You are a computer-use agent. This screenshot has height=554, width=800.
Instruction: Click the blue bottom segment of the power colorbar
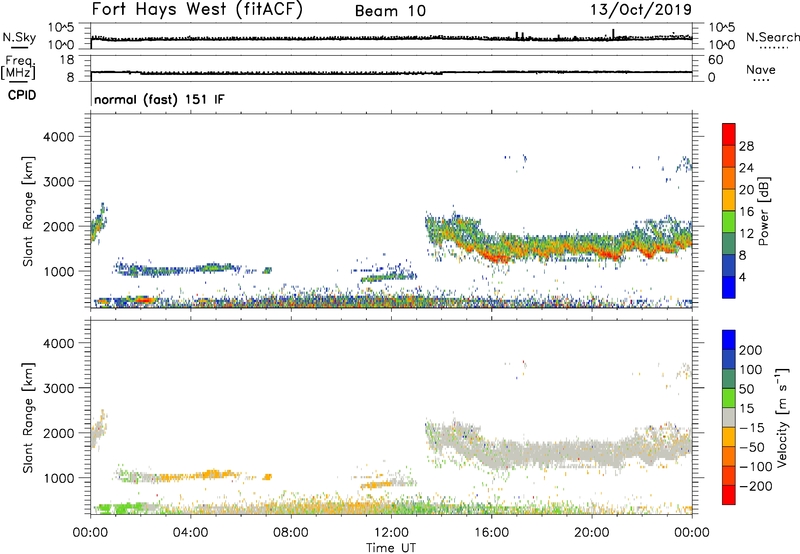(x=729, y=287)
